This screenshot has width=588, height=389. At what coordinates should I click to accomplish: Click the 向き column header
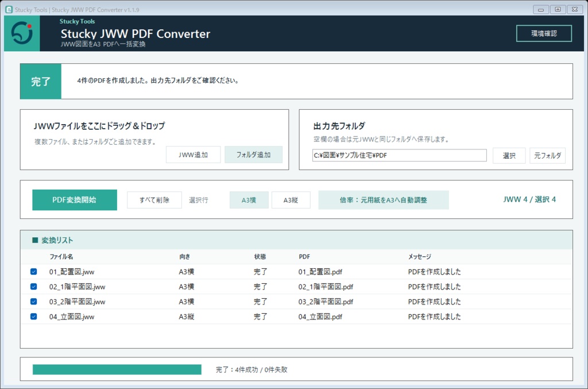point(185,257)
